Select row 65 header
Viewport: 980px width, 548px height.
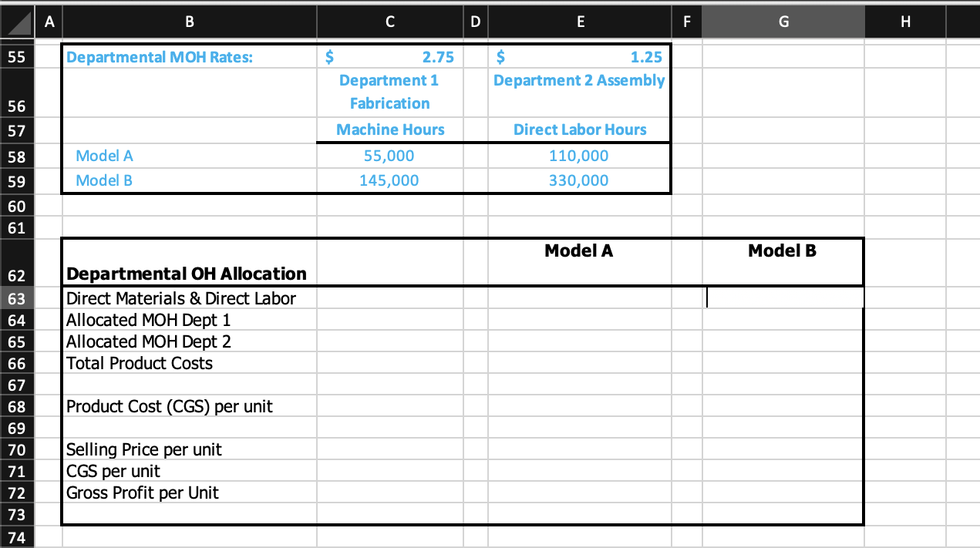click(18, 341)
